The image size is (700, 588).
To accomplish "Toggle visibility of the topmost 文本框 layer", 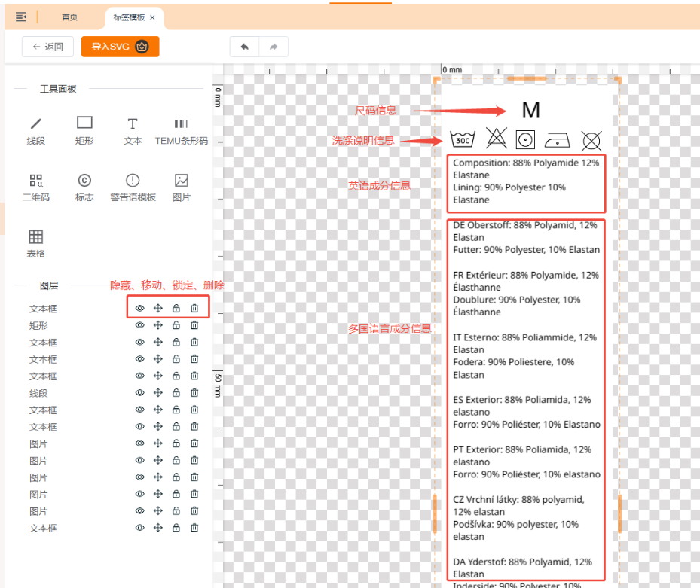I will coord(139,308).
